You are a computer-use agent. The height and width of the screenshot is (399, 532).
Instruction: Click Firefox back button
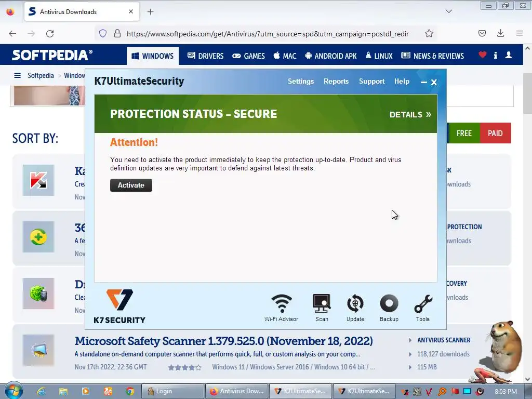[12, 34]
